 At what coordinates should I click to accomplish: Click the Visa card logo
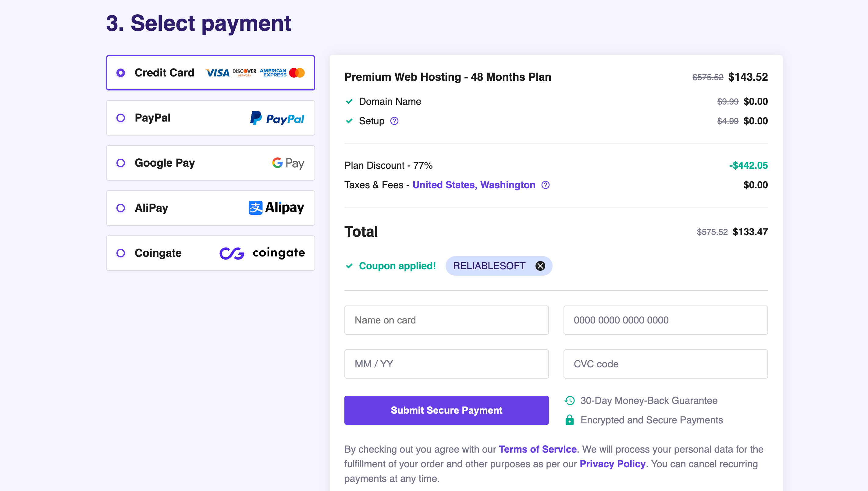tap(218, 73)
